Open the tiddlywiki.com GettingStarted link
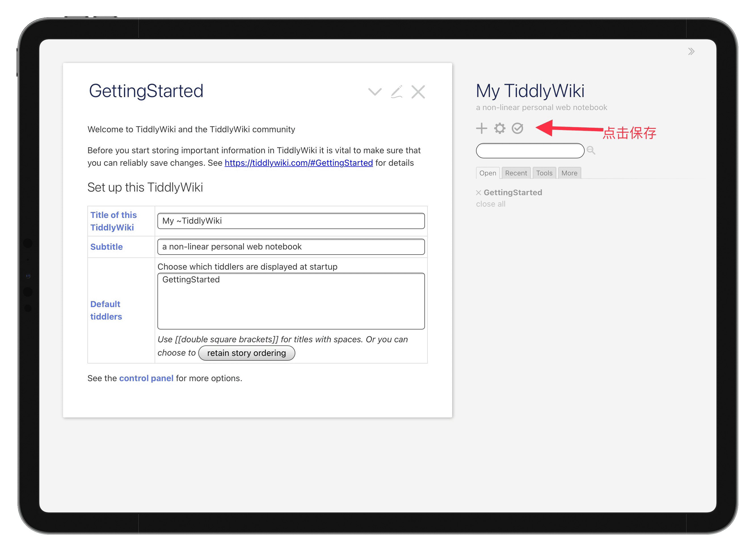This screenshot has height=552, width=756. coord(298,163)
